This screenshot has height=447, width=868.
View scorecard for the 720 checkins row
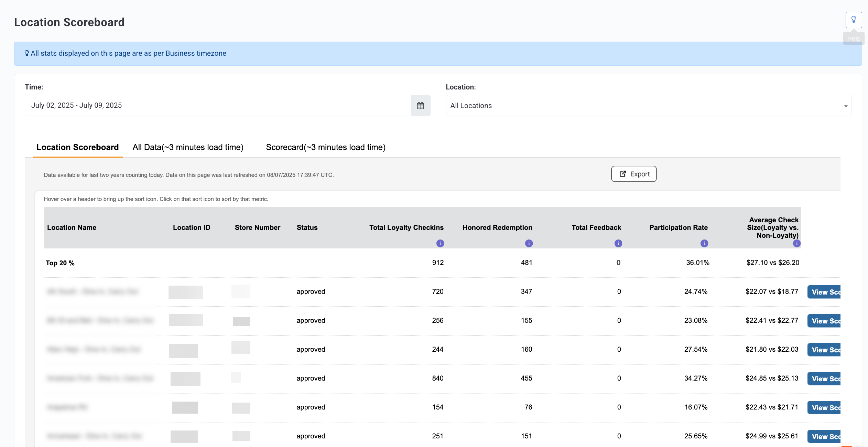pyautogui.click(x=824, y=292)
